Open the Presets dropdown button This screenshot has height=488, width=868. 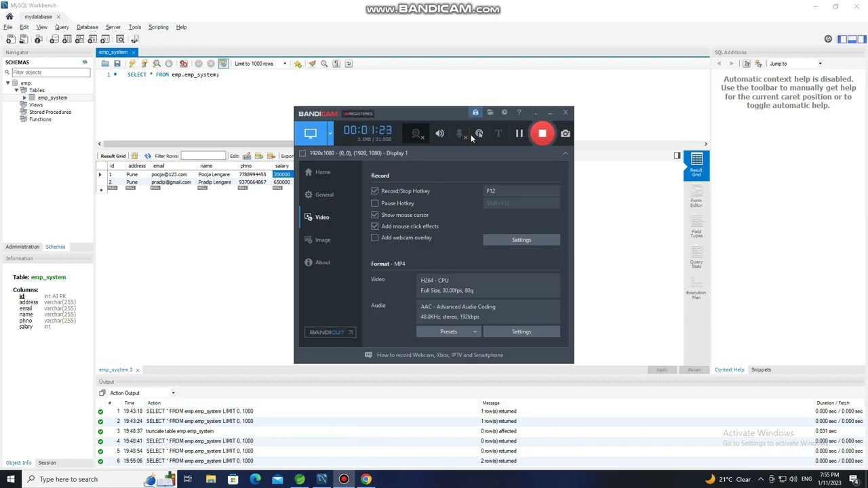(448, 331)
